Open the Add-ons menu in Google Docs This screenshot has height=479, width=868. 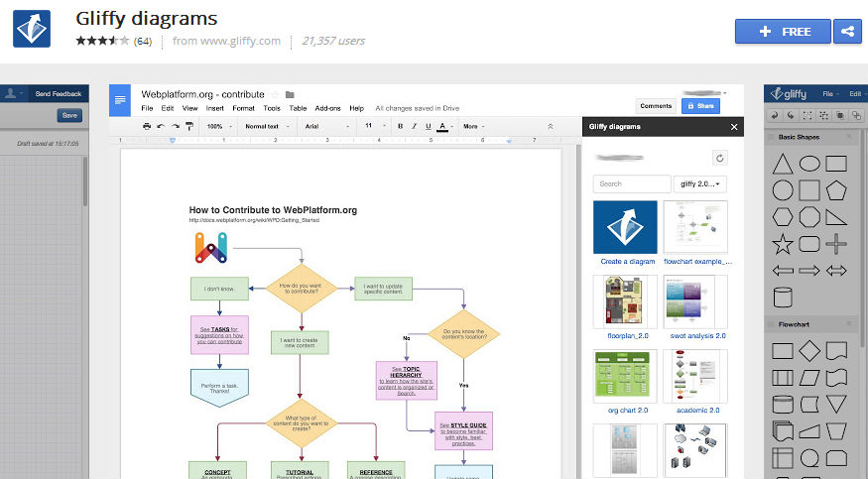click(x=327, y=108)
